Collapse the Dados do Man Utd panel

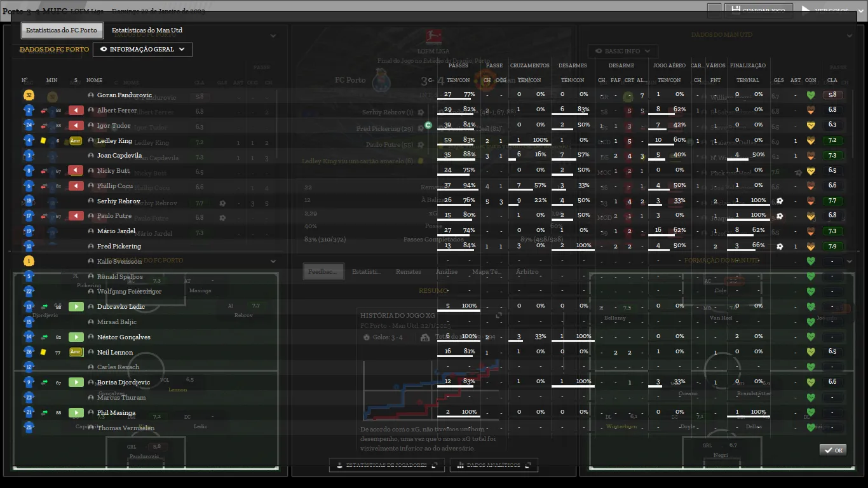[x=850, y=36]
